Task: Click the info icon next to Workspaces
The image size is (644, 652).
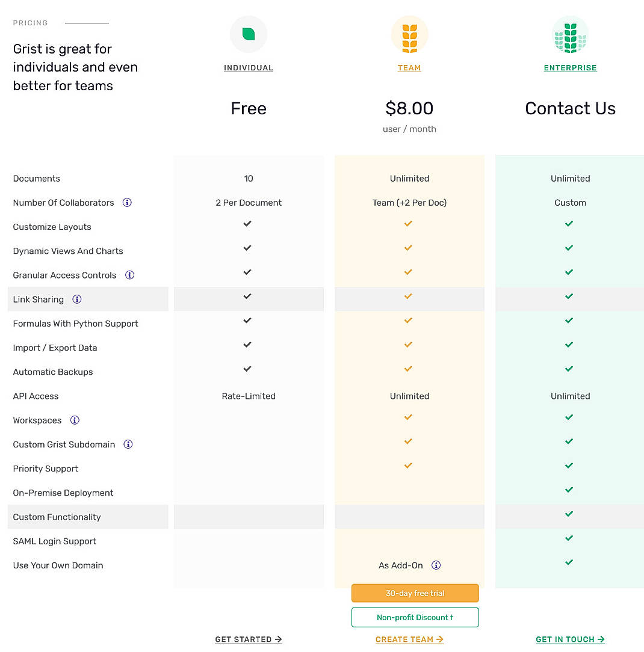Action: 75,420
